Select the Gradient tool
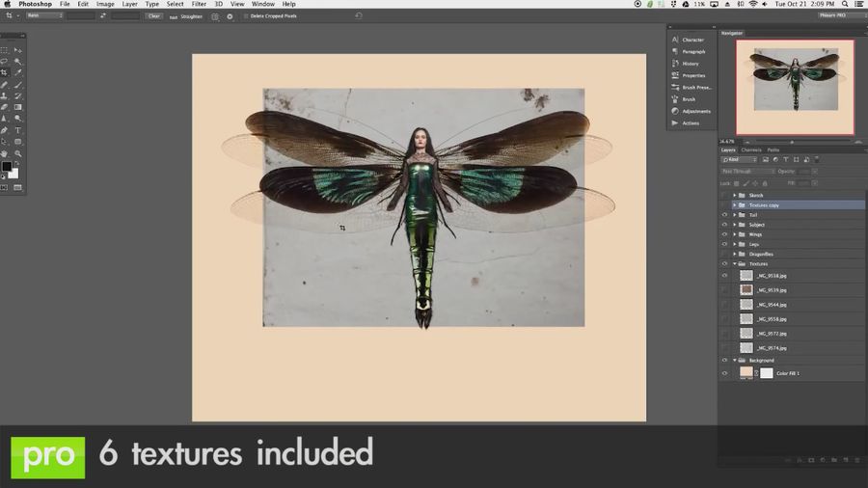The width and height of the screenshot is (868, 488). click(x=17, y=107)
